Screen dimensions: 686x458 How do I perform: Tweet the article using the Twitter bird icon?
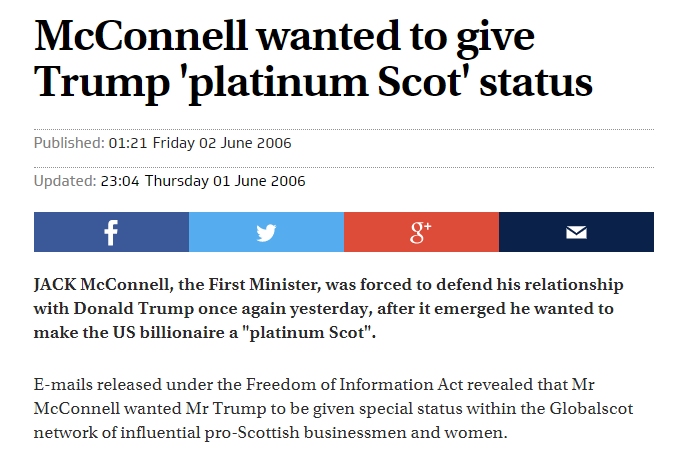[x=266, y=232]
